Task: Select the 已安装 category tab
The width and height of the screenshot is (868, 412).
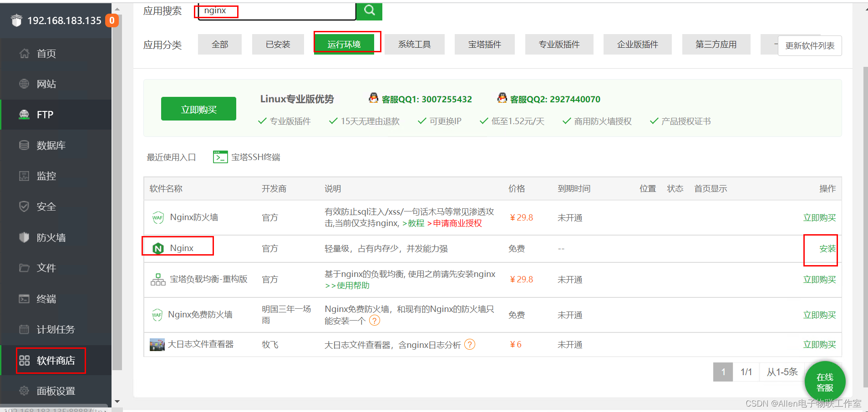Action: coord(278,44)
